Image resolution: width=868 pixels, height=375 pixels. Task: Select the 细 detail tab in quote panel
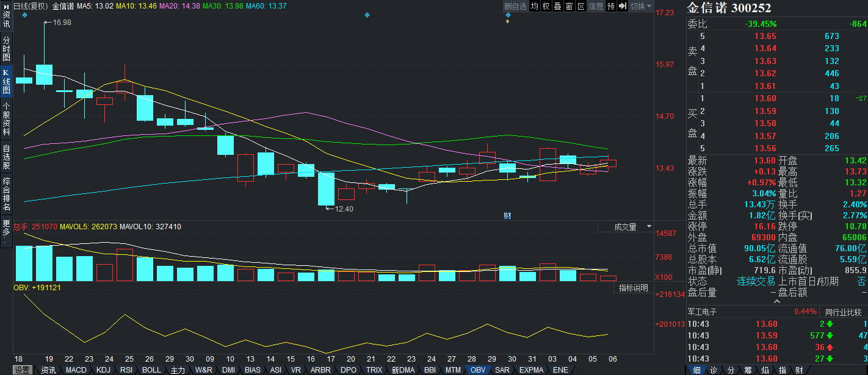(x=696, y=370)
